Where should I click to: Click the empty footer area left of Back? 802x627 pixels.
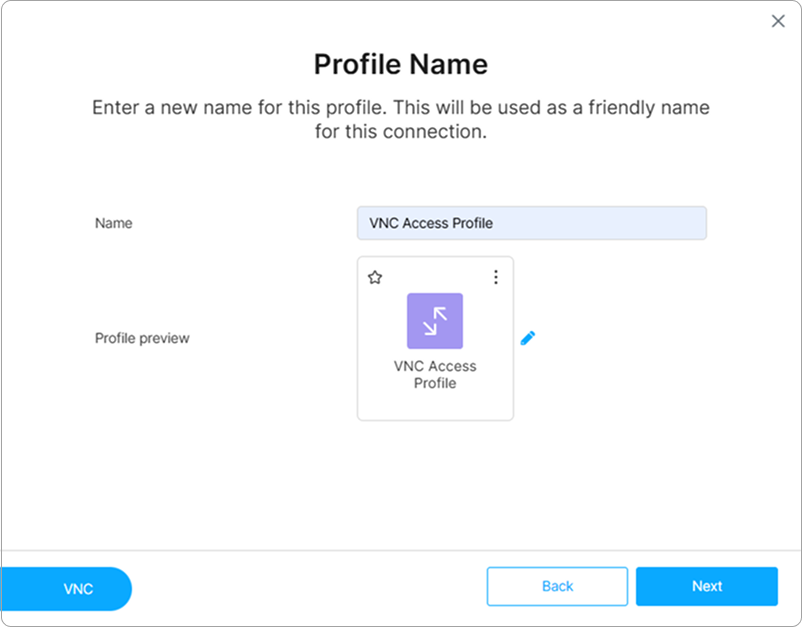(310, 587)
